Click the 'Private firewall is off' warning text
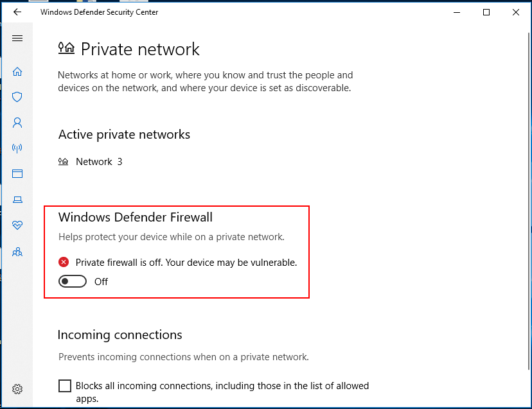The image size is (532, 409). pos(186,262)
